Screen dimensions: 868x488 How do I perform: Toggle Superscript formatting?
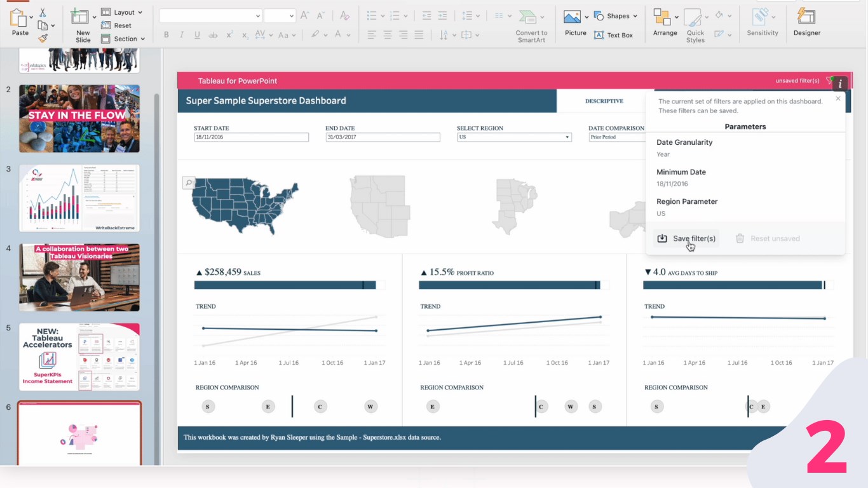tap(229, 35)
